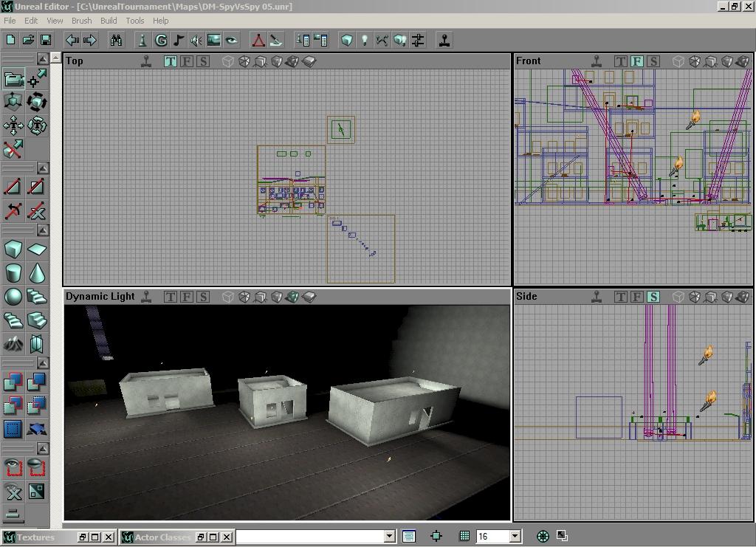Toggle the grid icon beside grid size
Screen dimensions: 756x547
[464, 537]
